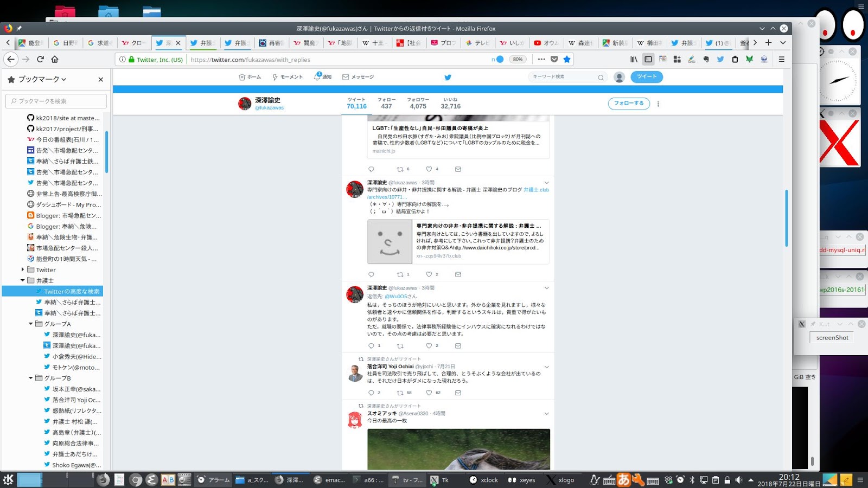Collapse the グループB bookmark folder

coord(31,378)
